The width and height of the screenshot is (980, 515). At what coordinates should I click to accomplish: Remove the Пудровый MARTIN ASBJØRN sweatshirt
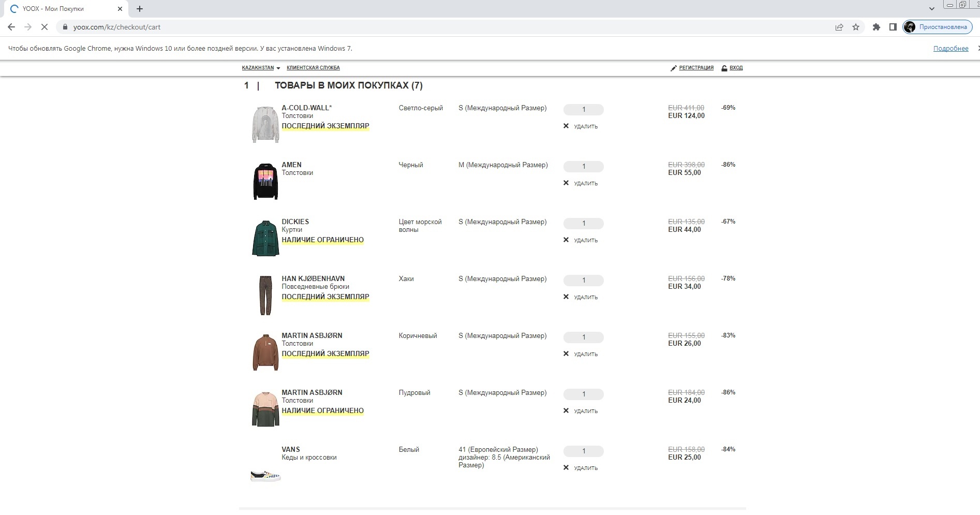[581, 411]
